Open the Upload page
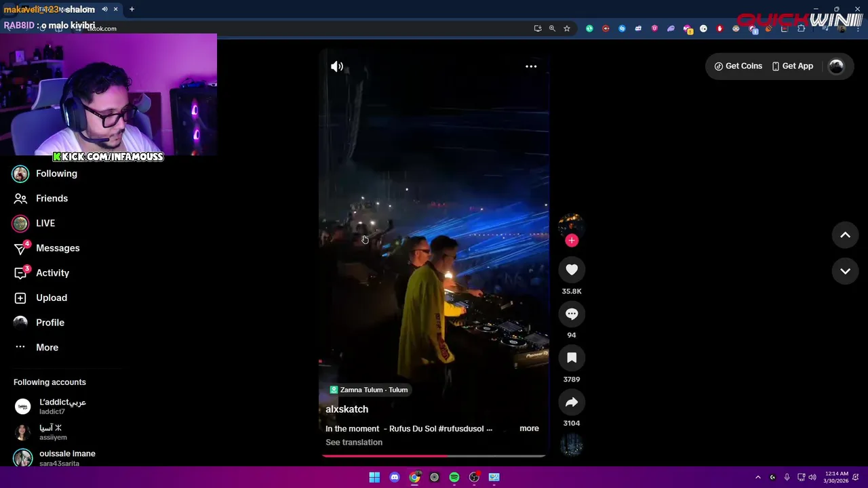Viewport: 868px width, 488px height. coord(41,298)
